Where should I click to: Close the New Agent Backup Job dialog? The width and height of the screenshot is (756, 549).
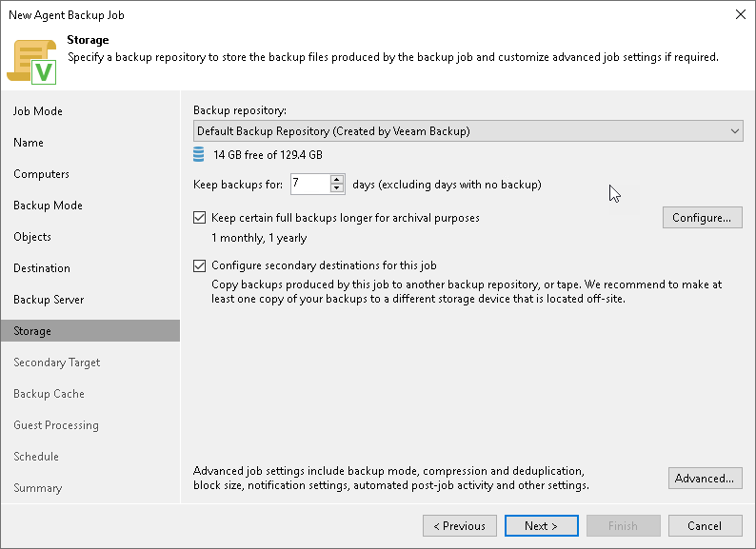pyautogui.click(x=741, y=14)
